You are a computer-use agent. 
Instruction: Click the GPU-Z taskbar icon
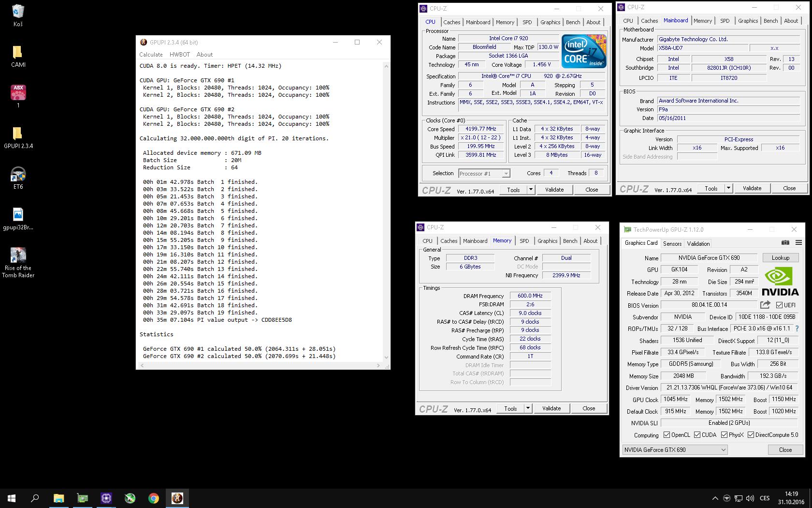click(82, 498)
